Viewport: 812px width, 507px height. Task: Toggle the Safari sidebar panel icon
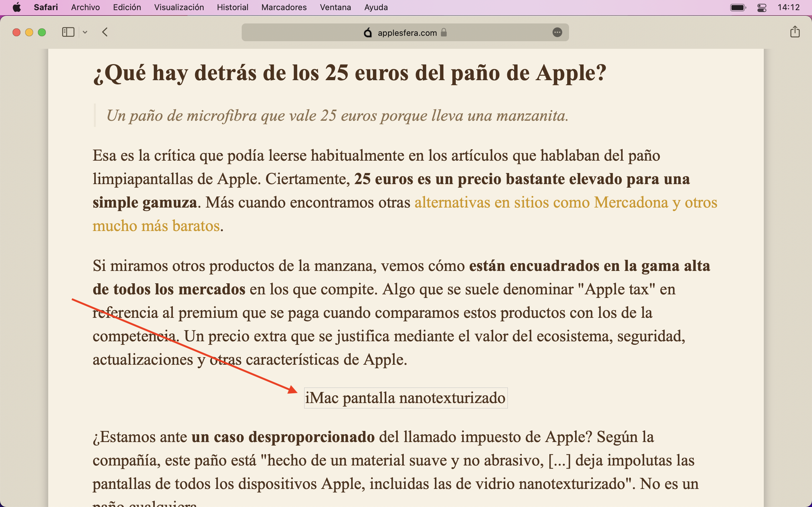click(68, 32)
